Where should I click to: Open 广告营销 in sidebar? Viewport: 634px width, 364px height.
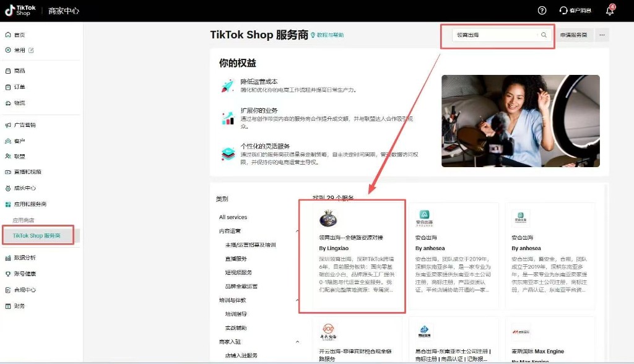click(25, 125)
